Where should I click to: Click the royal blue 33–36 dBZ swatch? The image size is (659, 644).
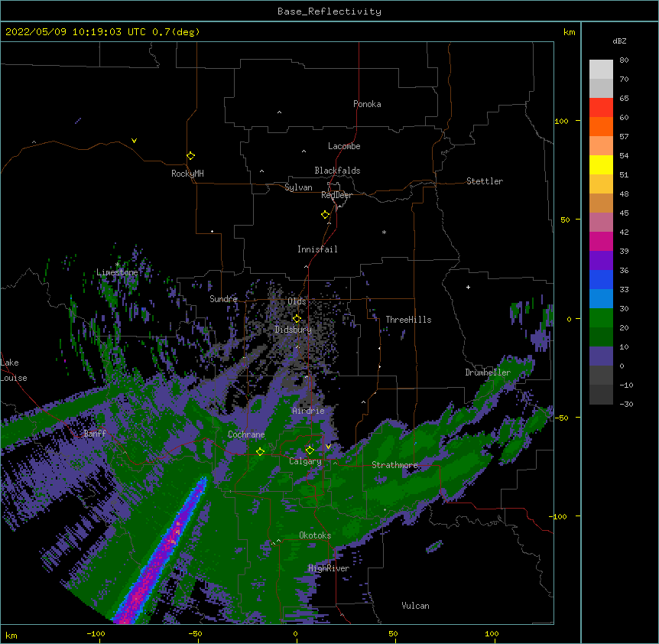(x=601, y=279)
